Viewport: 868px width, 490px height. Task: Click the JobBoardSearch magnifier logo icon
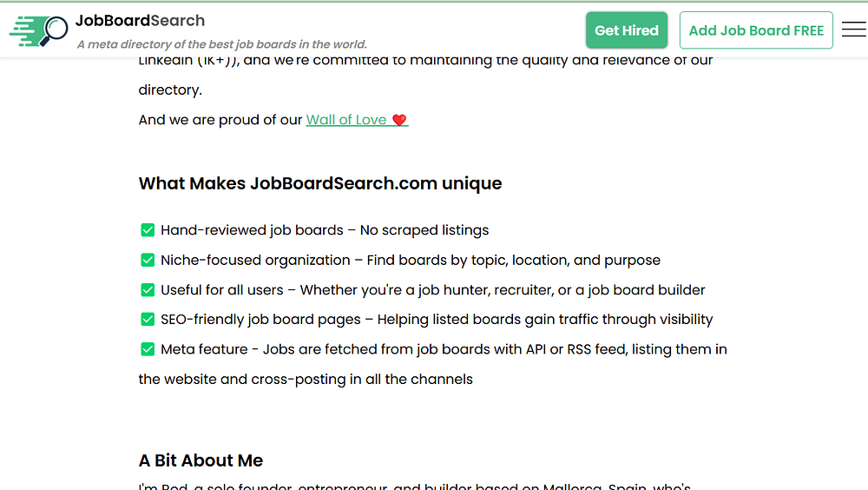(x=39, y=30)
